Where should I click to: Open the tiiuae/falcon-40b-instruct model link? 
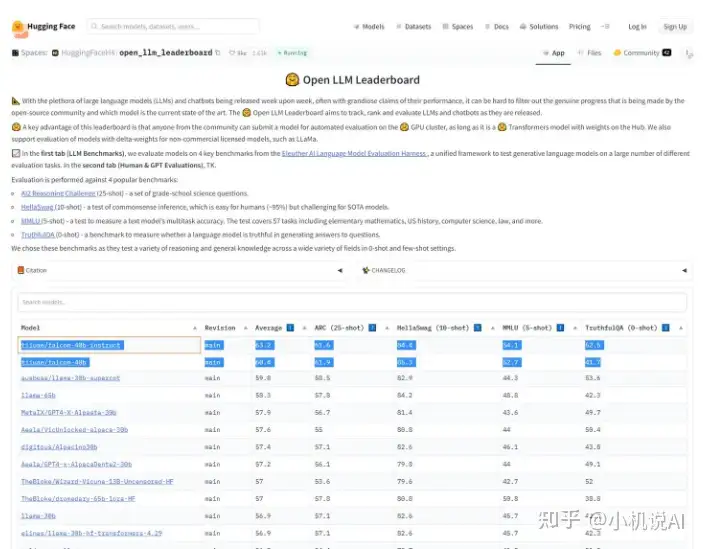tap(71, 345)
